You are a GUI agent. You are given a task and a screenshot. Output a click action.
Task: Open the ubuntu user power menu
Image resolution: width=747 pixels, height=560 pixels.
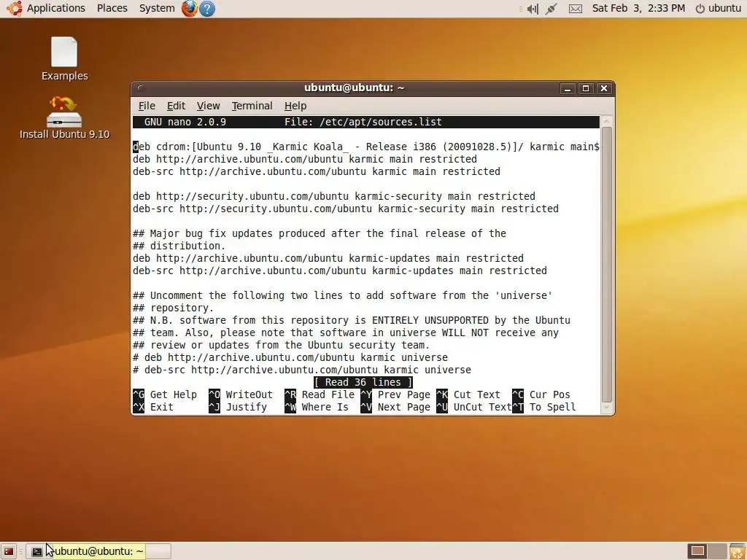pyautogui.click(x=718, y=8)
